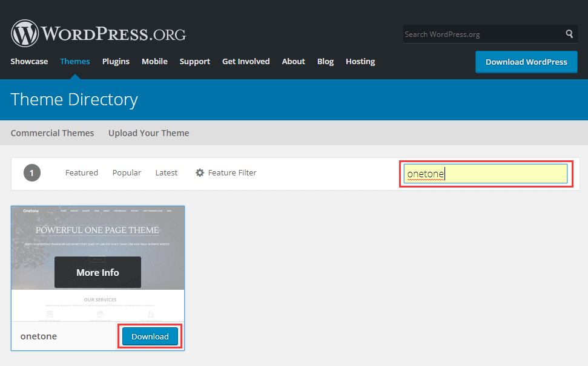Open the About page
Screen dimensions: 588x366
[x=293, y=62]
